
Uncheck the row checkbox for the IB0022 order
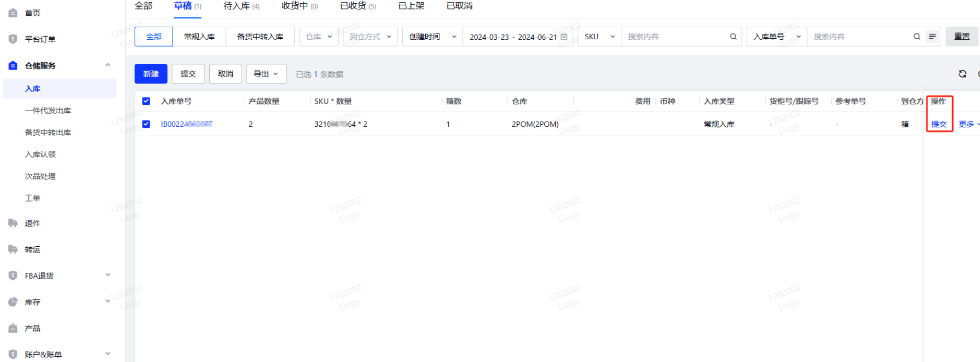[146, 124]
